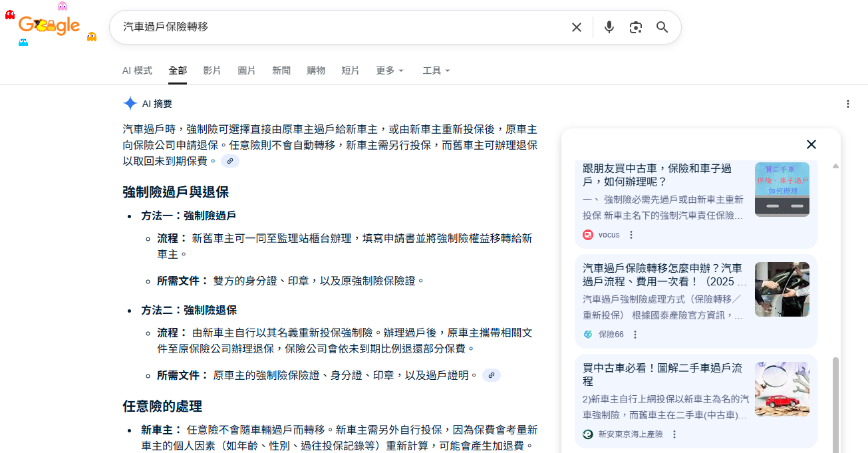Open AI summary three-dot options menu
The height and width of the screenshot is (453, 868).
click(x=847, y=104)
